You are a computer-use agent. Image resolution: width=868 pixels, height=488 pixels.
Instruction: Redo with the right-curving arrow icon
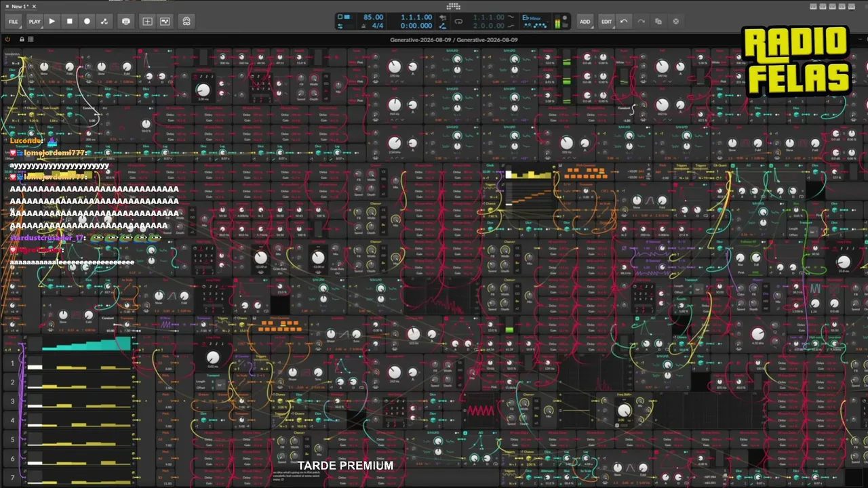(x=641, y=22)
